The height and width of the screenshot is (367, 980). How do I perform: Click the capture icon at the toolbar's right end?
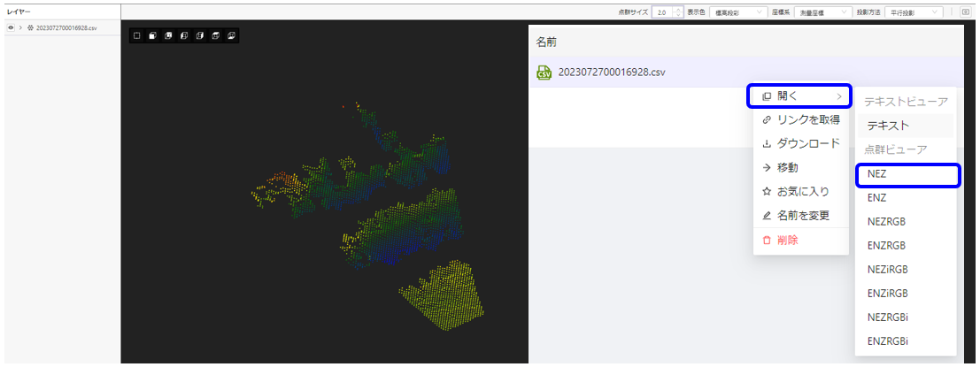965,12
